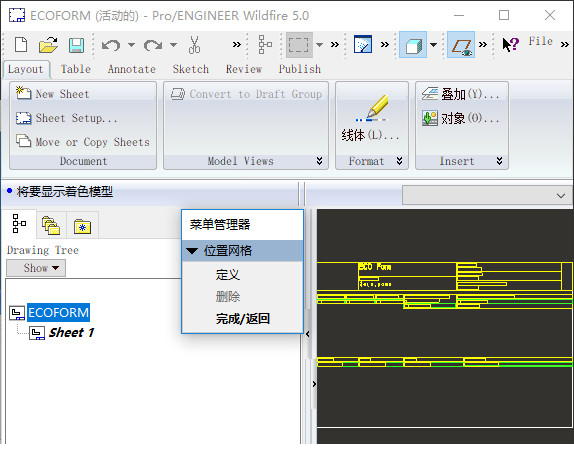The image size is (574, 461).
Task: Open the Undo history dropdown arrow
Action: click(x=131, y=45)
